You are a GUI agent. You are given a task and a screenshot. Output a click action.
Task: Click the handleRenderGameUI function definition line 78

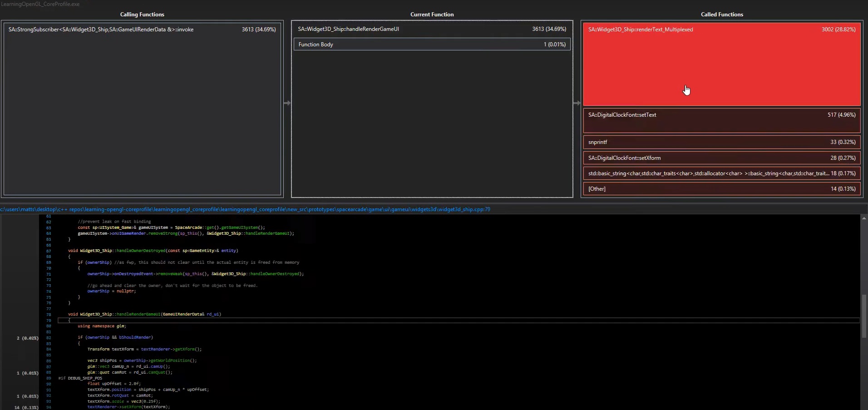tap(144, 314)
